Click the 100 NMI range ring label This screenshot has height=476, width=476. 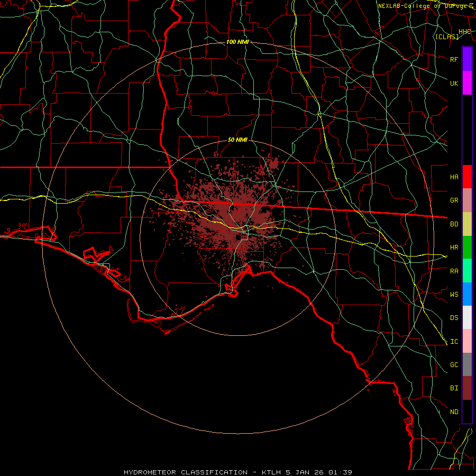coord(237,42)
